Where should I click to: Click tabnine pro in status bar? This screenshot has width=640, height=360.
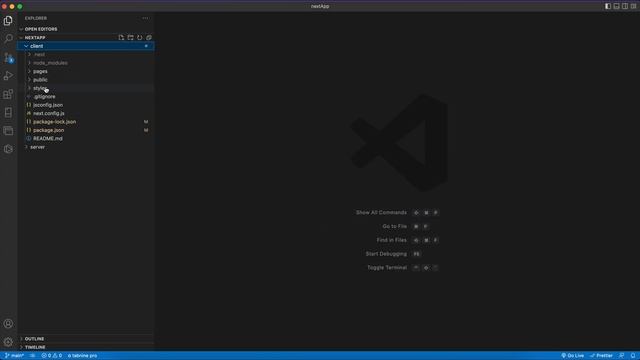coord(82,356)
